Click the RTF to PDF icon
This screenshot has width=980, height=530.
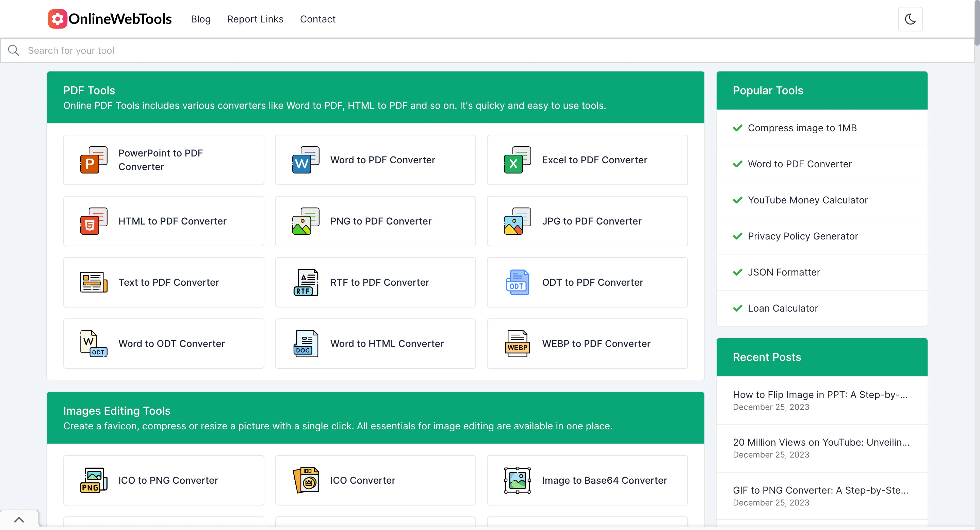(x=306, y=282)
